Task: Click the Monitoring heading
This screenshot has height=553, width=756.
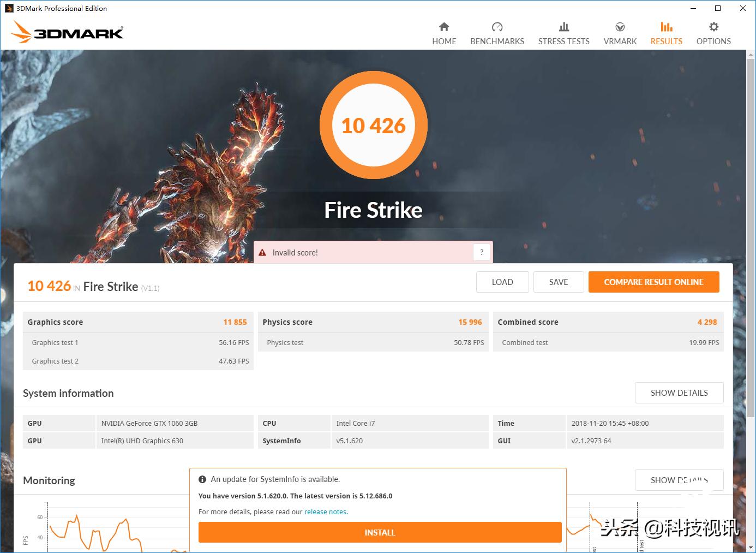Action: [49, 480]
